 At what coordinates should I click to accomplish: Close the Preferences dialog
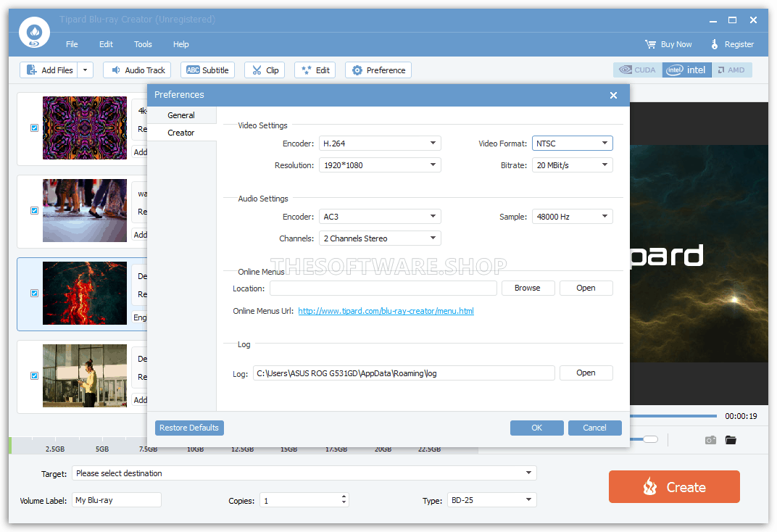613,95
